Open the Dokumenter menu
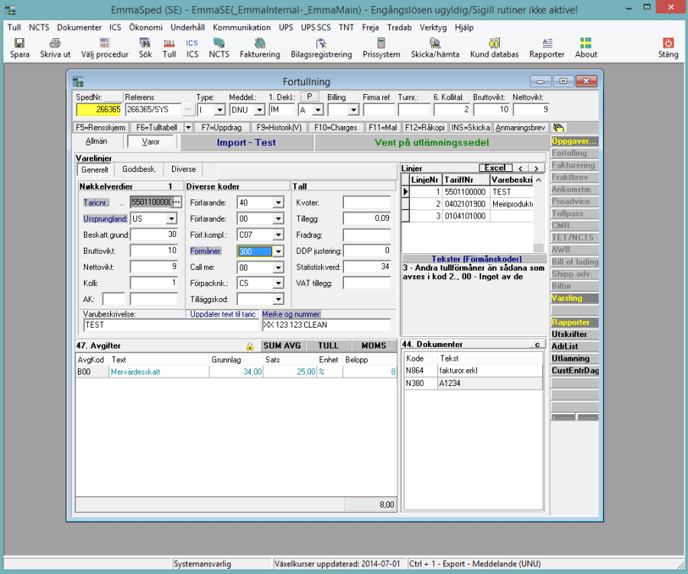The height and width of the screenshot is (574, 688). point(79,27)
